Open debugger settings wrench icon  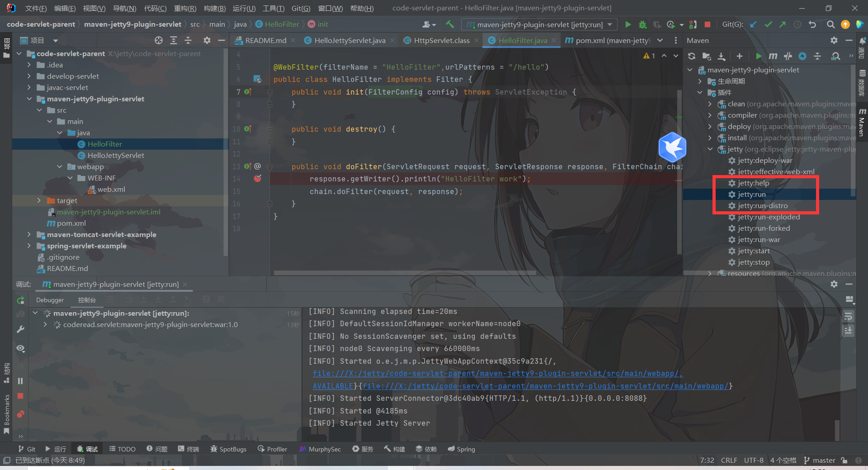[20, 329]
